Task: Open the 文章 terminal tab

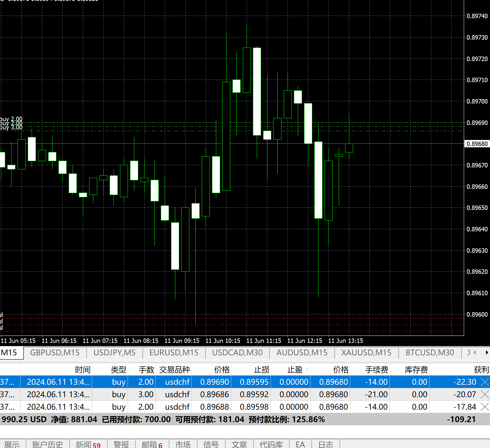Action: (x=239, y=444)
